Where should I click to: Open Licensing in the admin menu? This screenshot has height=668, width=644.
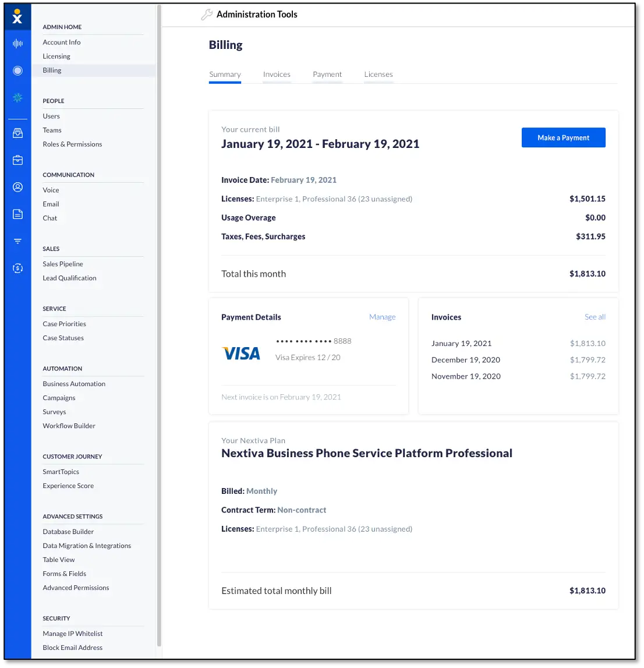56,56
